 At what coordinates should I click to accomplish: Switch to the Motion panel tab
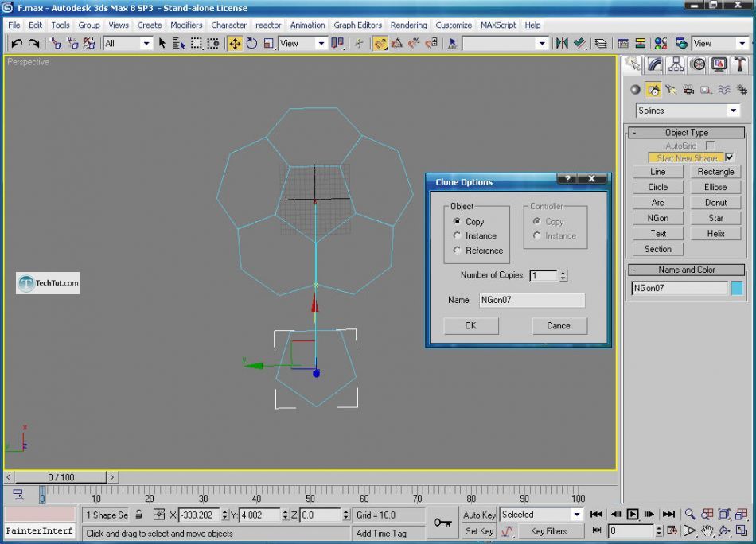[x=698, y=64]
